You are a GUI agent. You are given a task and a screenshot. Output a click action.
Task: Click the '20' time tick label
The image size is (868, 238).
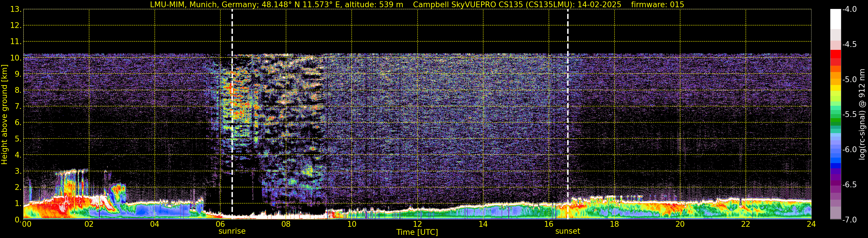pyautogui.click(x=680, y=224)
